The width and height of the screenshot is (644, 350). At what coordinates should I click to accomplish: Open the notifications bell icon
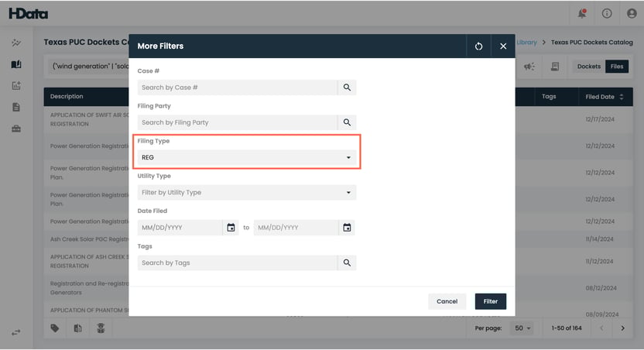pyautogui.click(x=582, y=14)
